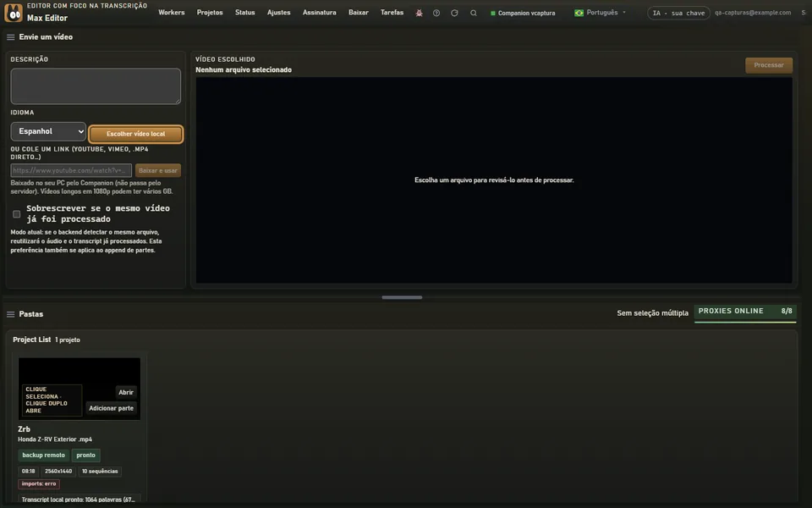This screenshot has height=508, width=812.
Task: Click the 'imports: erro' tag
Action: point(39,483)
